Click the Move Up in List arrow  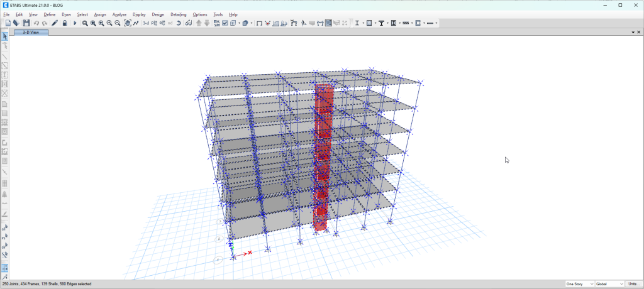[x=199, y=23]
